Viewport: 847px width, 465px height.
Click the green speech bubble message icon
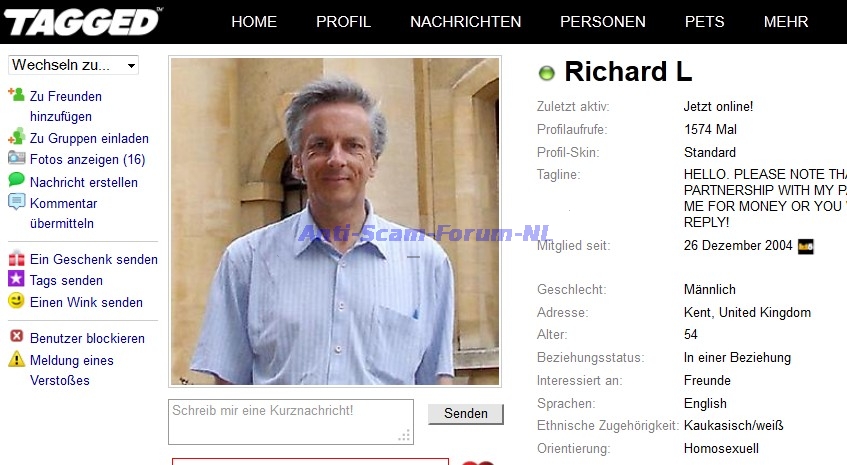[x=16, y=179]
